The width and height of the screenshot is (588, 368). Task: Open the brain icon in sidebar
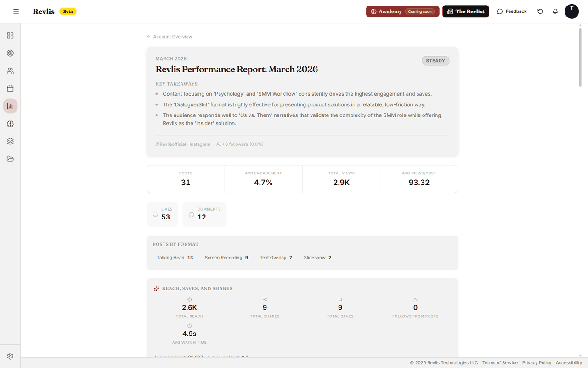coord(10,124)
